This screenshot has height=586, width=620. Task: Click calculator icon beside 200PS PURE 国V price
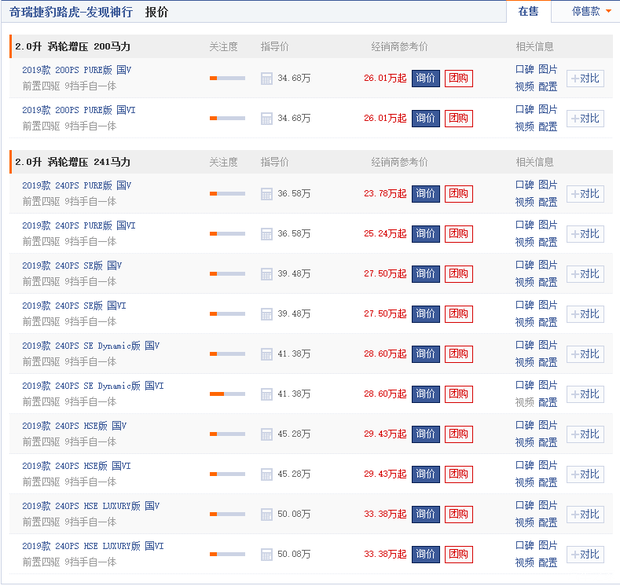tap(267, 79)
